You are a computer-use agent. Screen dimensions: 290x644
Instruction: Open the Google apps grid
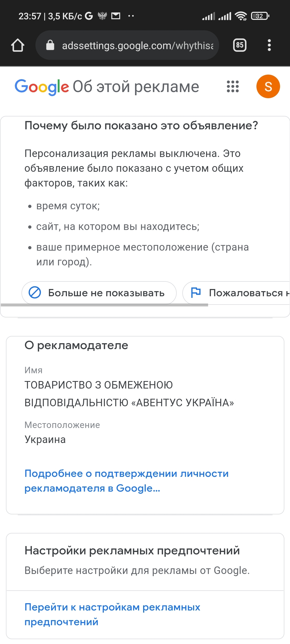(x=233, y=86)
